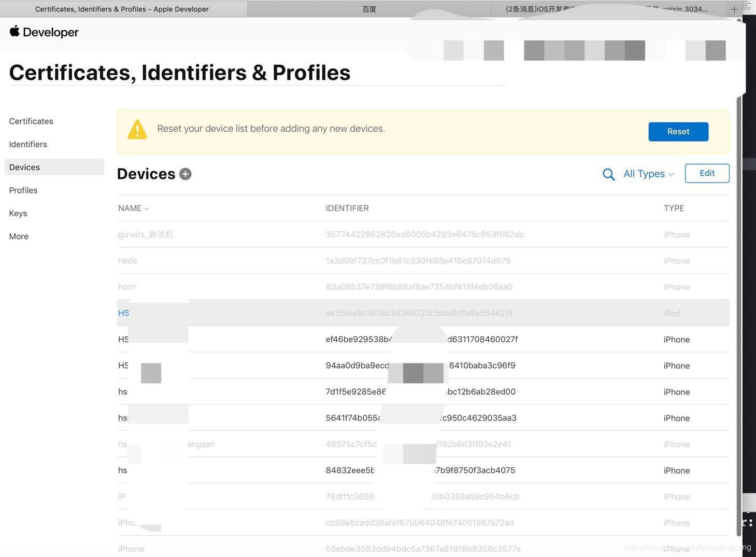Open the highlighted HS iPod device link
The height and width of the screenshot is (557, 756).
[x=123, y=313]
